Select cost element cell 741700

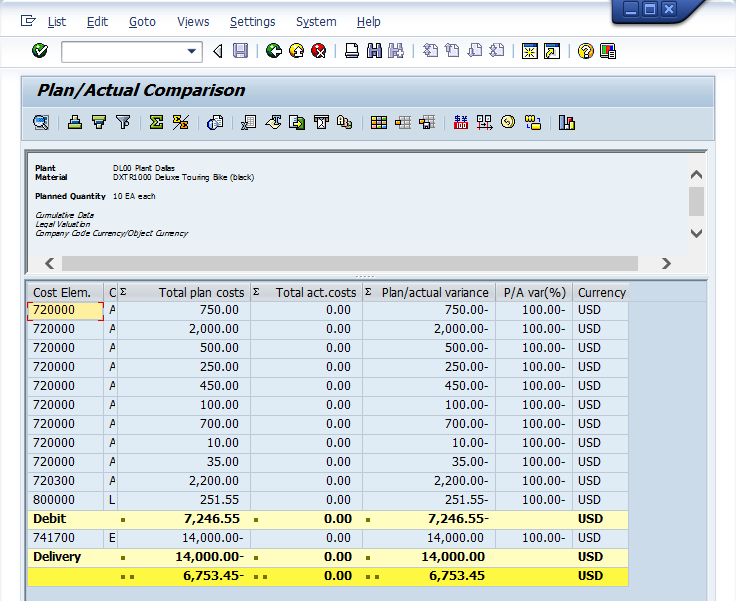point(65,538)
